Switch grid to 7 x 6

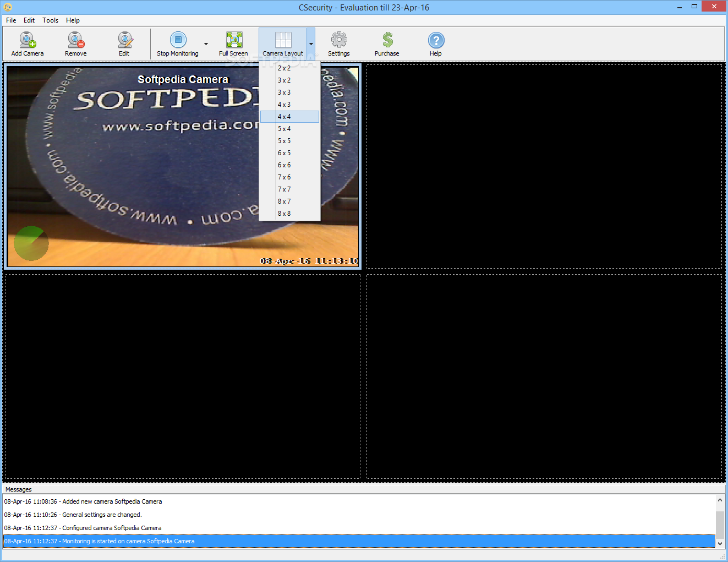tap(289, 177)
